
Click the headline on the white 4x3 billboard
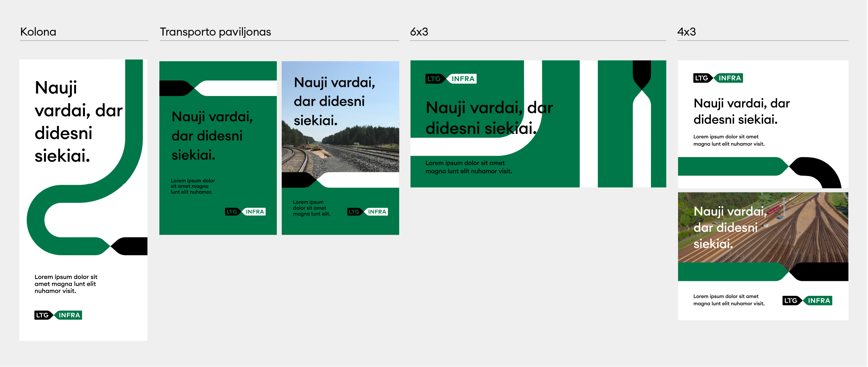tap(741, 111)
